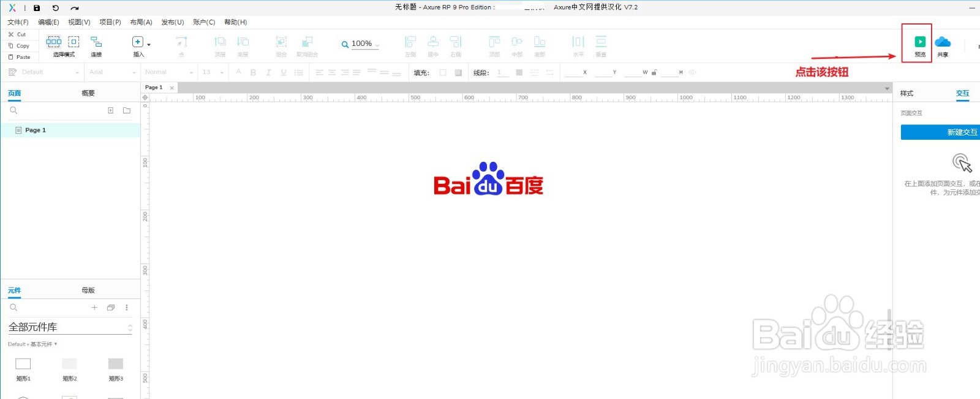Toggle Underline text formatting
Image resolution: width=980 pixels, height=399 pixels.
(x=284, y=72)
